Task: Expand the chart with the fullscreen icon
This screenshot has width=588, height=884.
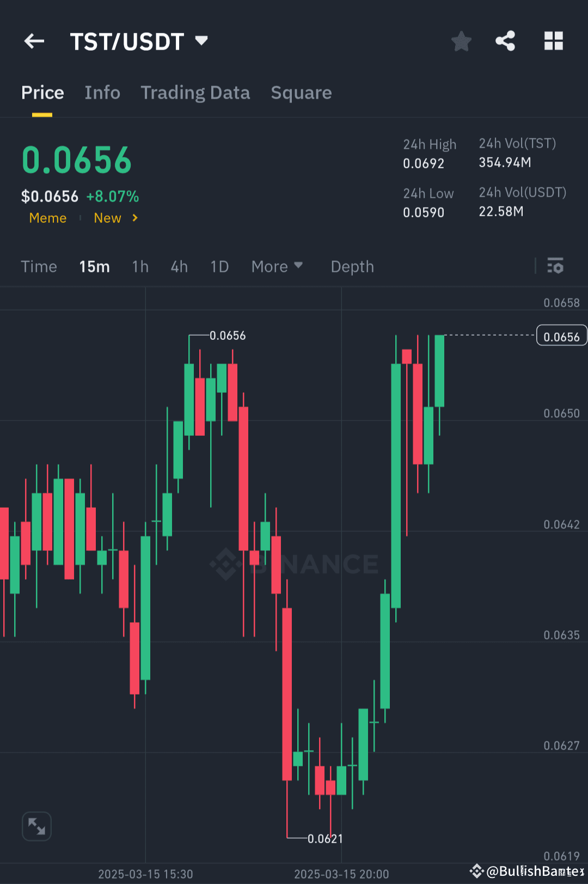Action: click(x=36, y=826)
